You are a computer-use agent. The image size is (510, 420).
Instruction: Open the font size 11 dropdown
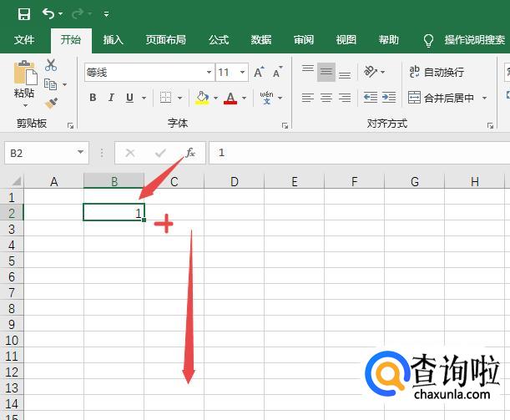242,72
